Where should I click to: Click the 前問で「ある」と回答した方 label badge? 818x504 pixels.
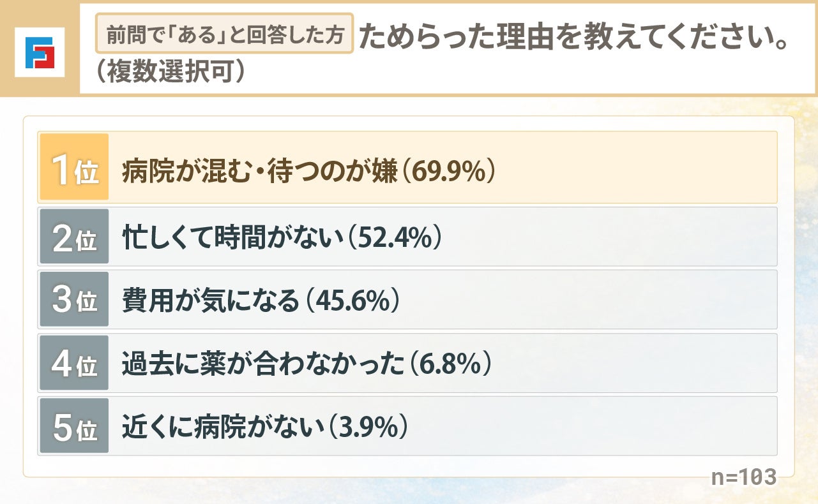[x=224, y=33]
